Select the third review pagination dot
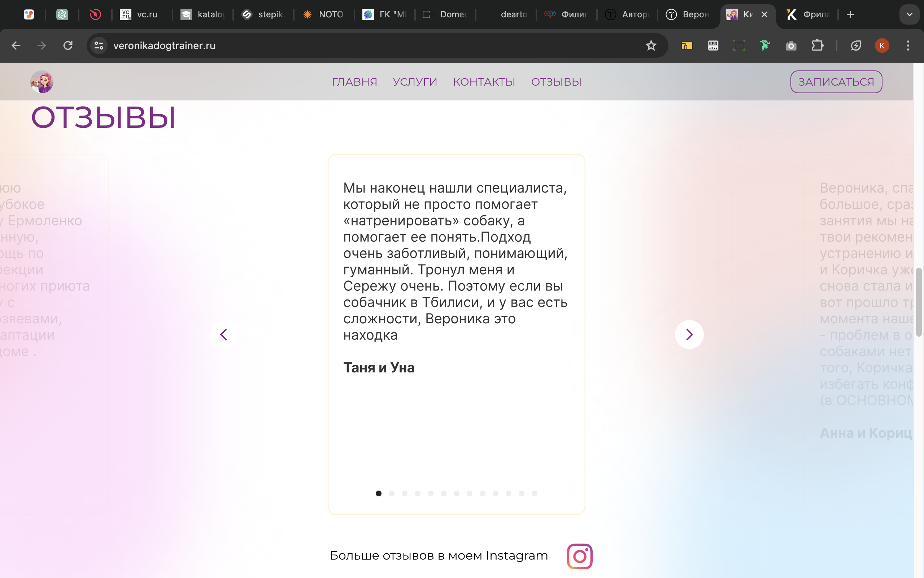Screen dimensions: 924x578 click(404, 493)
